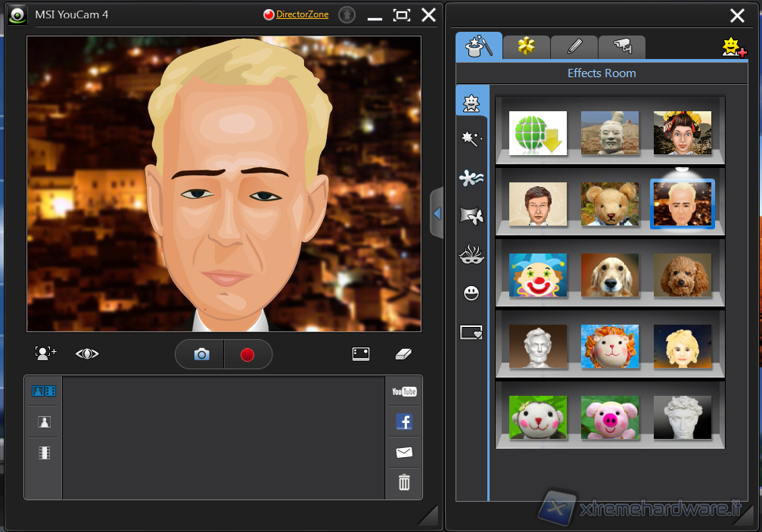Send captured media by email icon

(x=404, y=453)
